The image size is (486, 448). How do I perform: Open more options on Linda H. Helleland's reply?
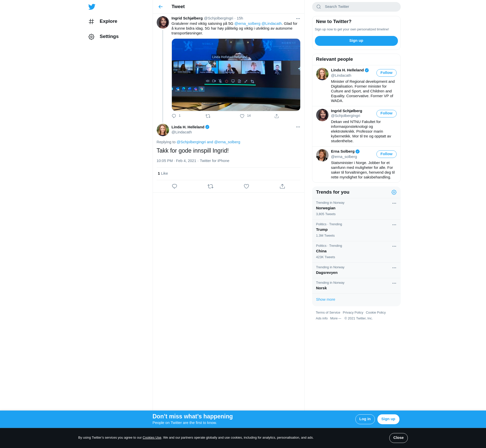tap(298, 127)
